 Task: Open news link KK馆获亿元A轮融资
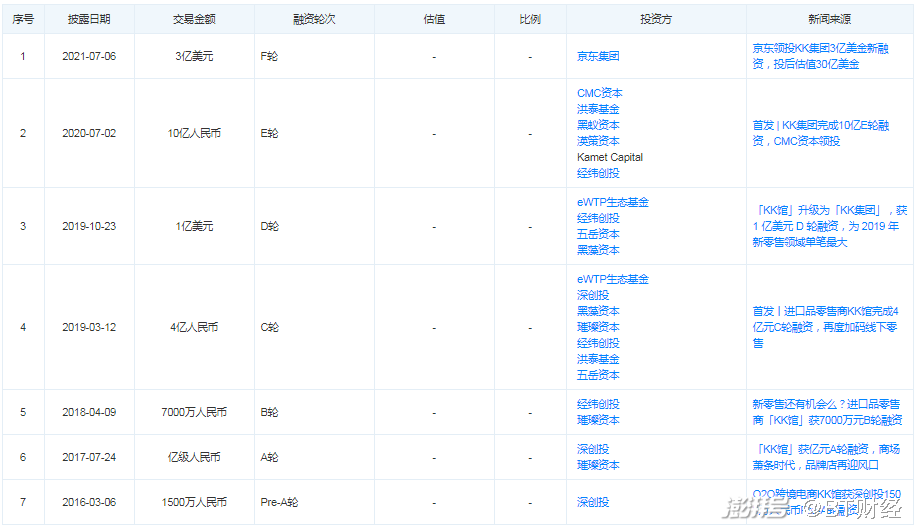[826, 457]
